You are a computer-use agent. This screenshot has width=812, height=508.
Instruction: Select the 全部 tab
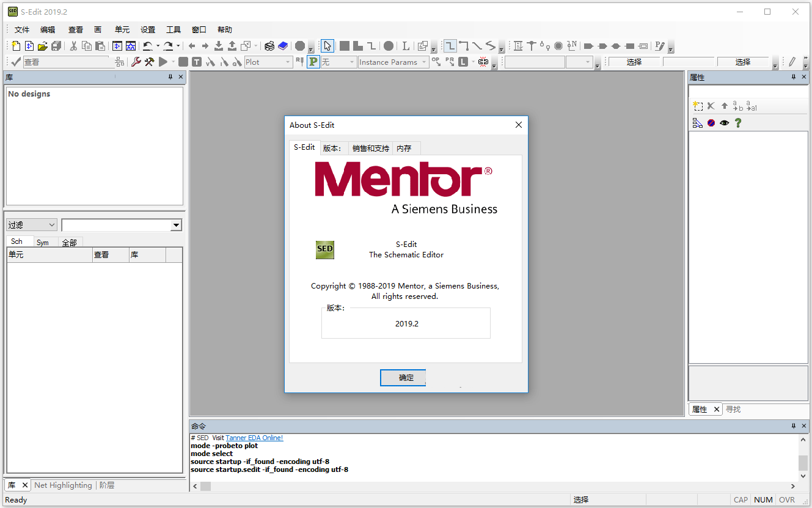(x=70, y=242)
